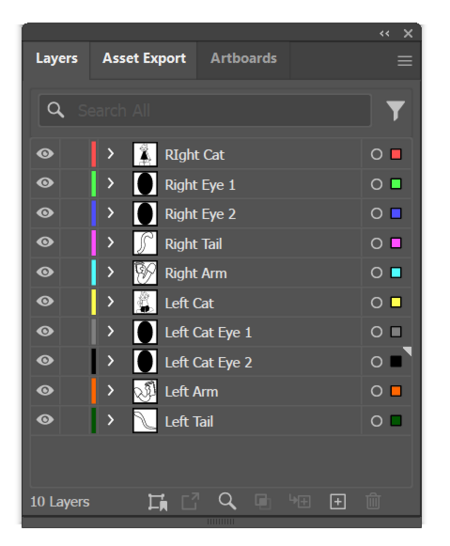Click the magenta Right Tail color swatch
Image resolution: width=450 pixels, height=546 pixels.
[396, 243]
